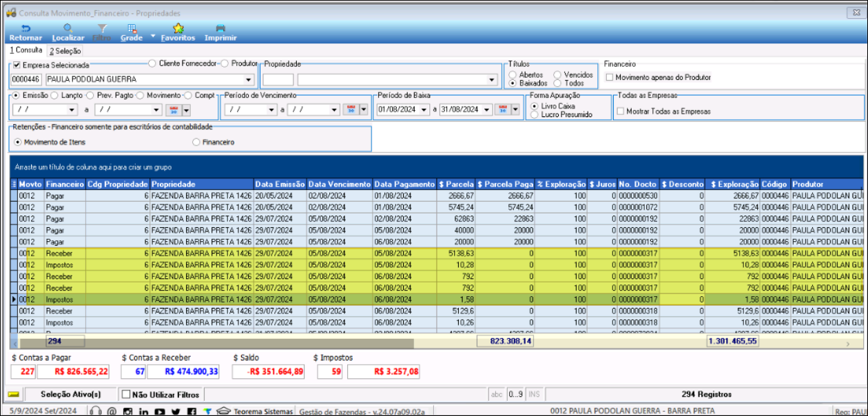
Task: Open the Localizar search tool
Action: (68, 28)
